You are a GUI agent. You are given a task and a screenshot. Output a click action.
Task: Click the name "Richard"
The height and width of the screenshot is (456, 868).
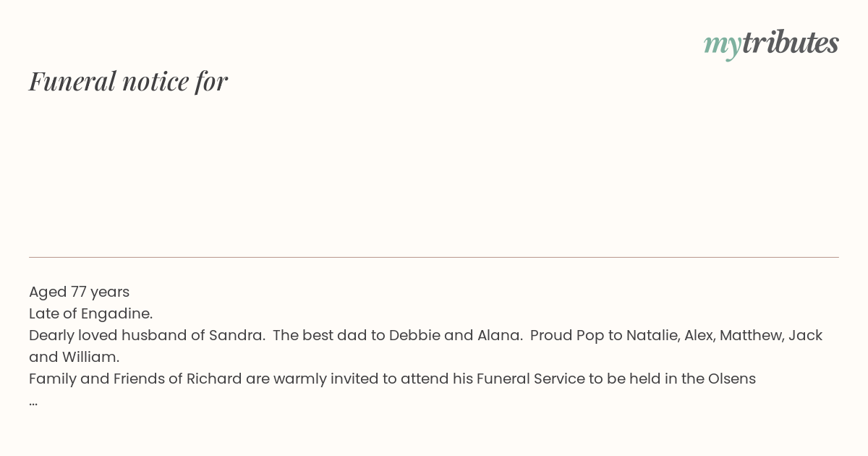(214, 379)
